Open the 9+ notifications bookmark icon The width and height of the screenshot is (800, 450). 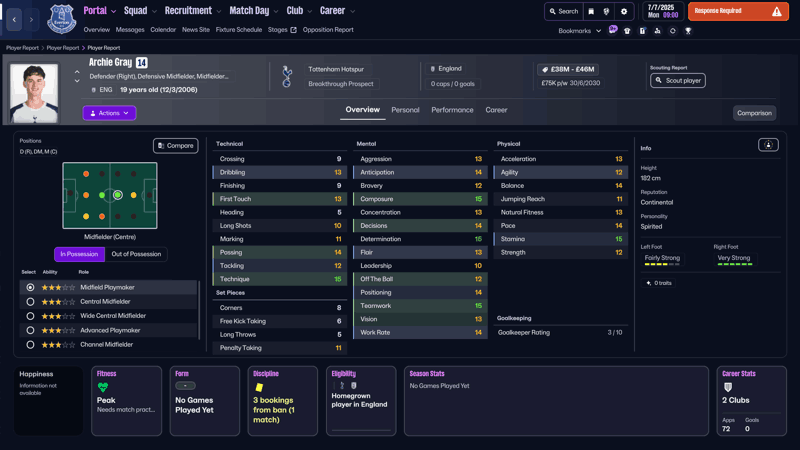coord(613,30)
